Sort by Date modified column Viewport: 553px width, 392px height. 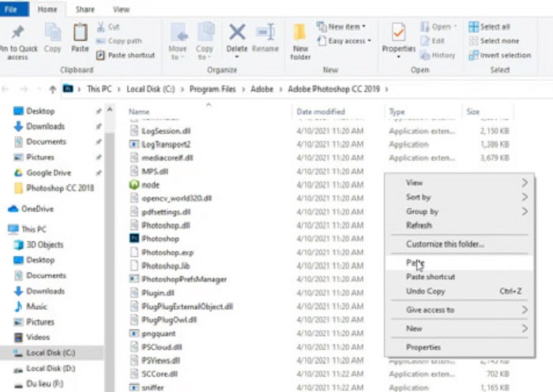321,112
